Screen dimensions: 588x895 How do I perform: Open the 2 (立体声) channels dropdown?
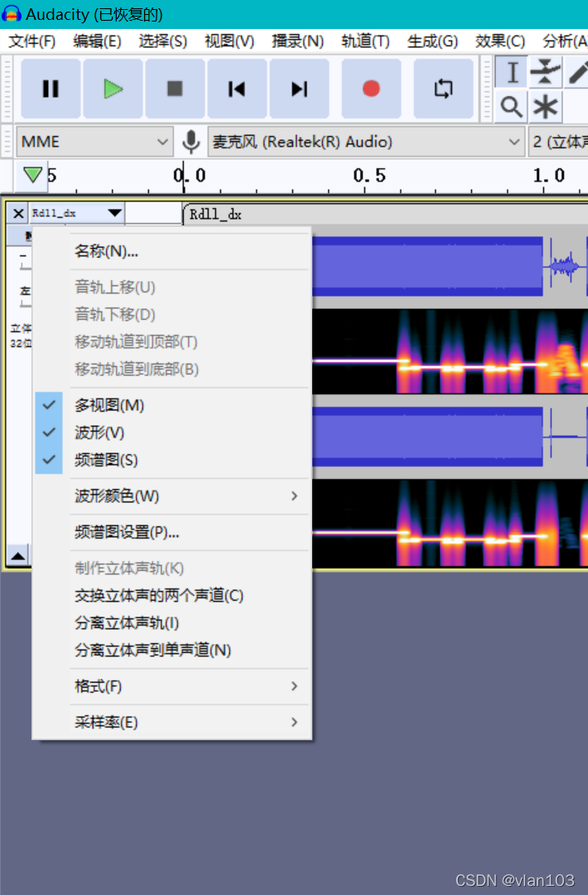tap(558, 142)
